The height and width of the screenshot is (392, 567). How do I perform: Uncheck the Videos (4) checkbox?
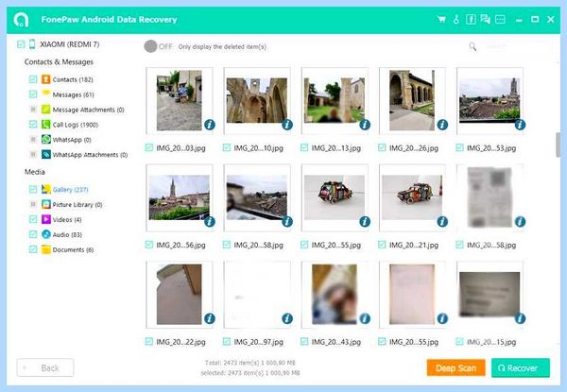click(x=33, y=219)
